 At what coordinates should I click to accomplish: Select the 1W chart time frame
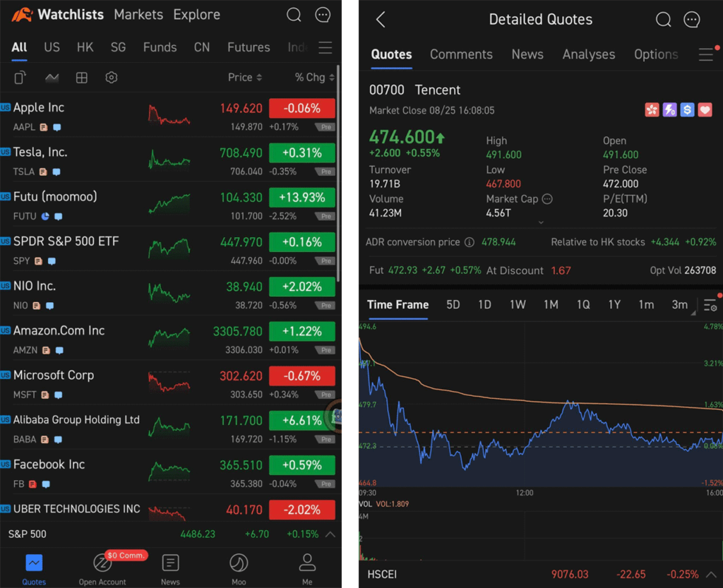coord(518,305)
